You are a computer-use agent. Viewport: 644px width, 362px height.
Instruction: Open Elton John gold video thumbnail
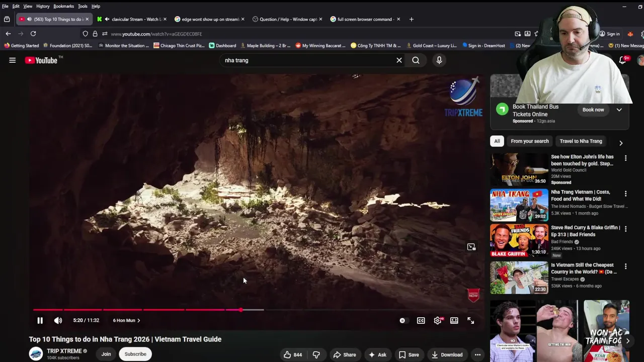click(x=519, y=169)
